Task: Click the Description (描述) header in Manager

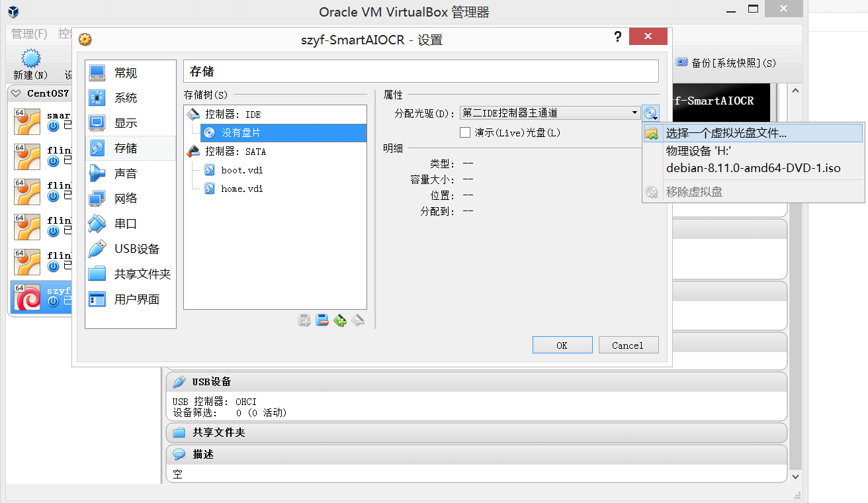Action: coord(476,455)
